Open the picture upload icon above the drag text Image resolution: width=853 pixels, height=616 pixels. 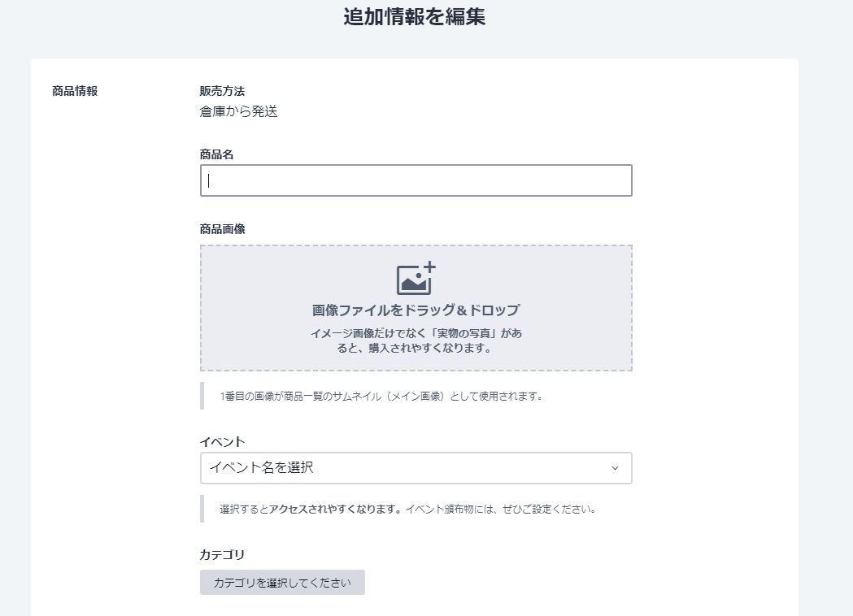[x=416, y=279]
